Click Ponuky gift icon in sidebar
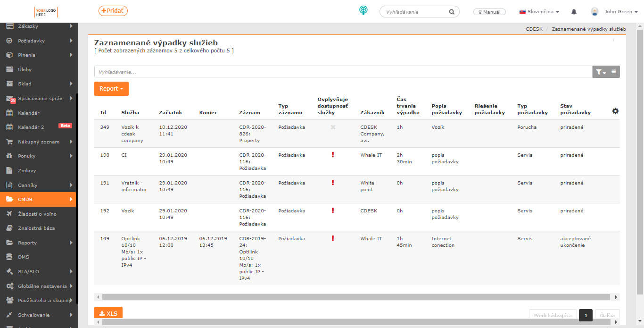Screen dimensions: 644x328 tap(9, 156)
